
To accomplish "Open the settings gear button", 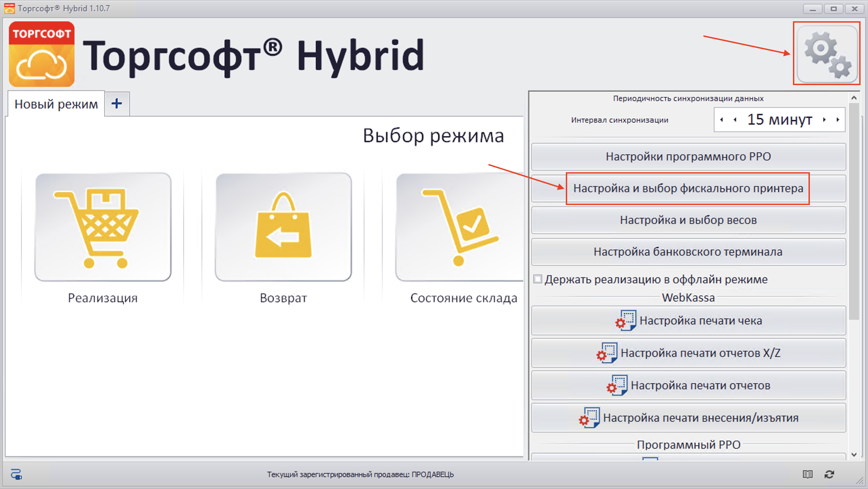I will 827,54.
